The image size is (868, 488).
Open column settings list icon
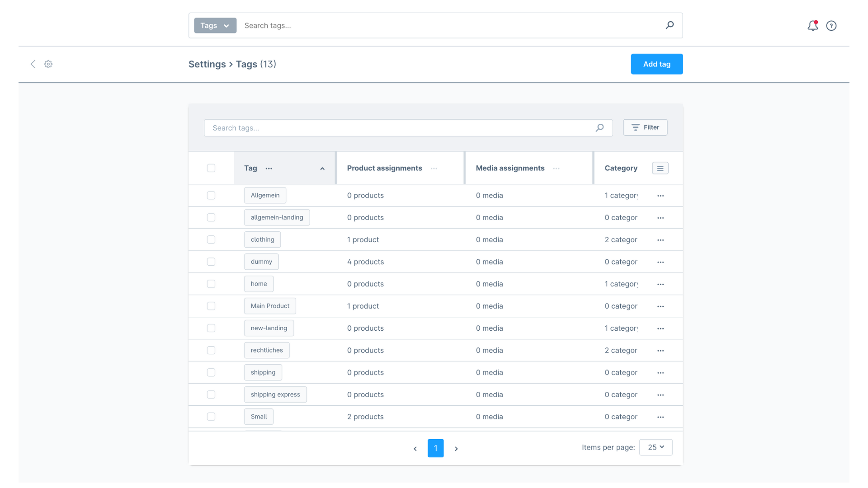click(660, 168)
